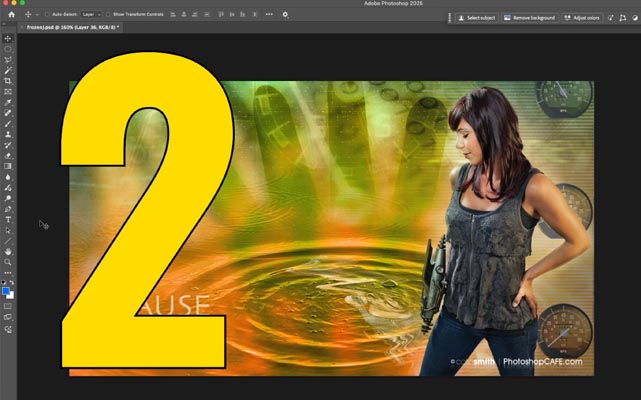The width and height of the screenshot is (641, 400).
Task: Click the yellow minimize window button
Action: tap(13, 3)
